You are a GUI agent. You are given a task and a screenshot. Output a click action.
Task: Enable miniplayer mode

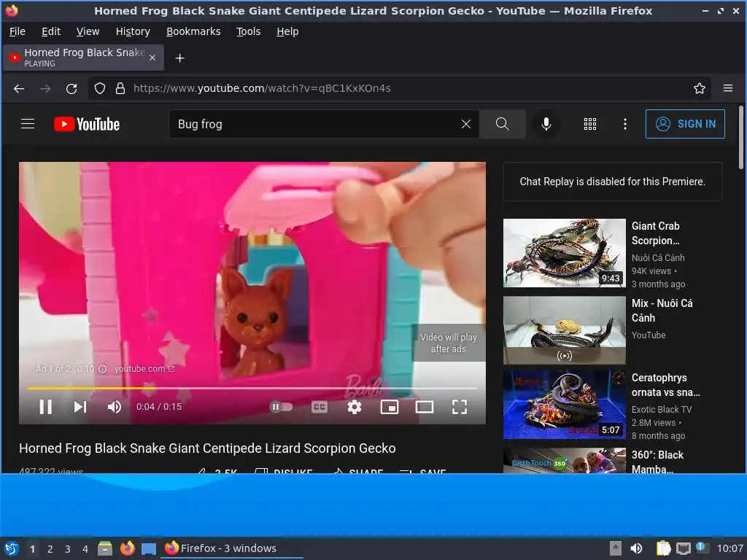click(390, 407)
